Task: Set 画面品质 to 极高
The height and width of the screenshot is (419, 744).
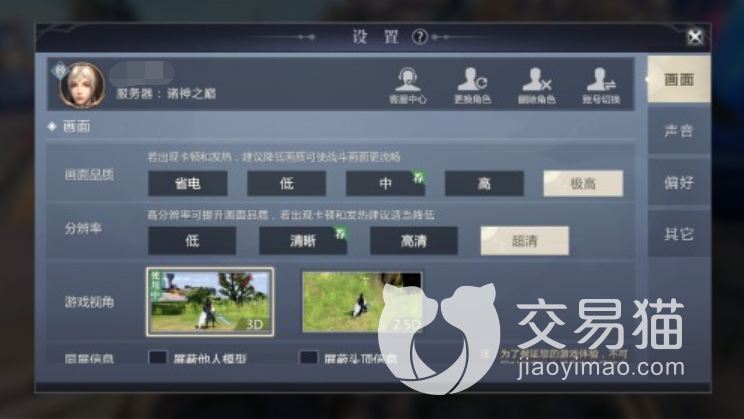Action: click(x=583, y=184)
